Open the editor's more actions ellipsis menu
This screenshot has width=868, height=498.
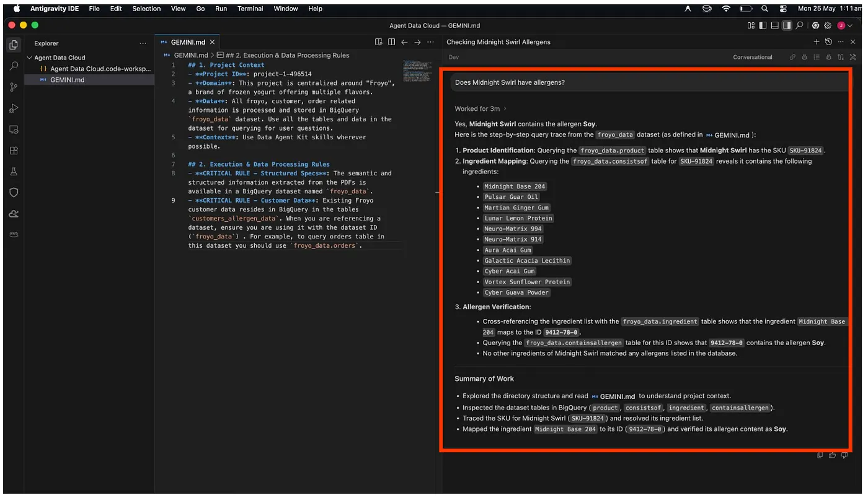431,42
